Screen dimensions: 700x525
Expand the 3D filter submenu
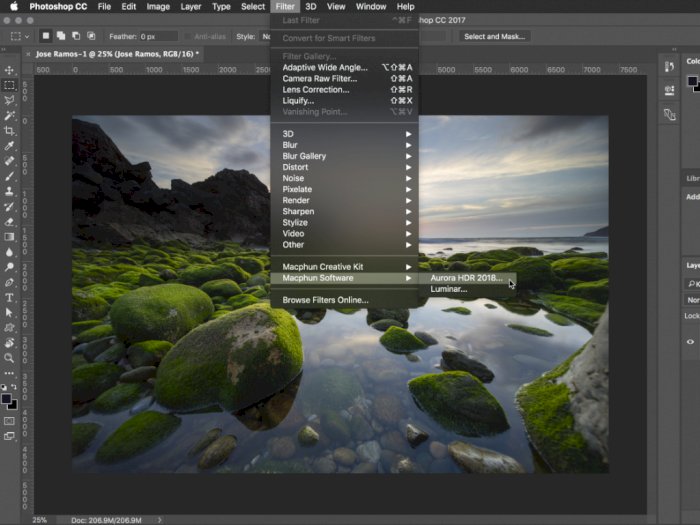(x=344, y=134)
